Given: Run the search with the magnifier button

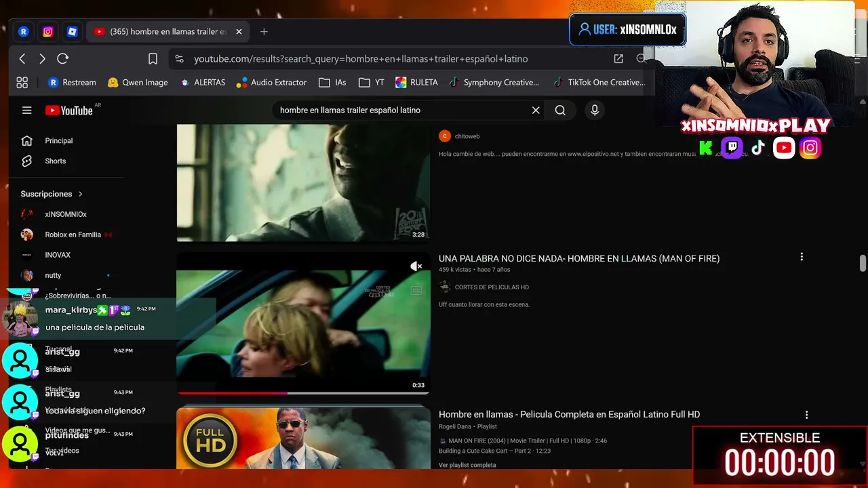Looking at the screenshot, I should [560, 110].
